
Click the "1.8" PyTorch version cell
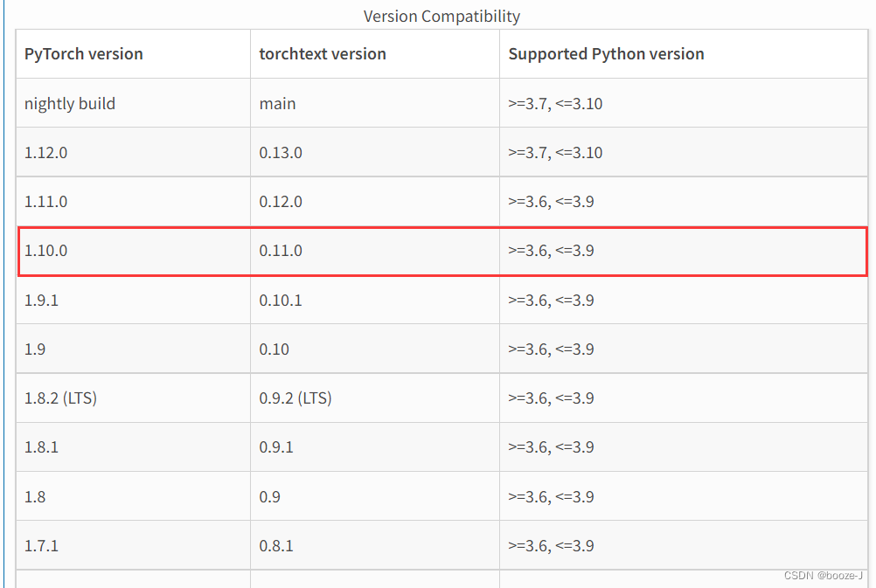point(133,496)
